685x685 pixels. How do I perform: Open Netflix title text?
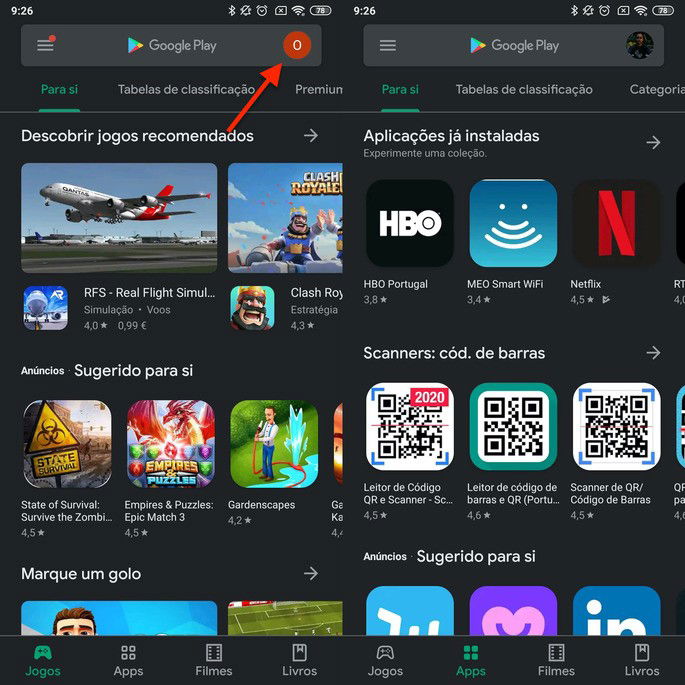point(585,284)
